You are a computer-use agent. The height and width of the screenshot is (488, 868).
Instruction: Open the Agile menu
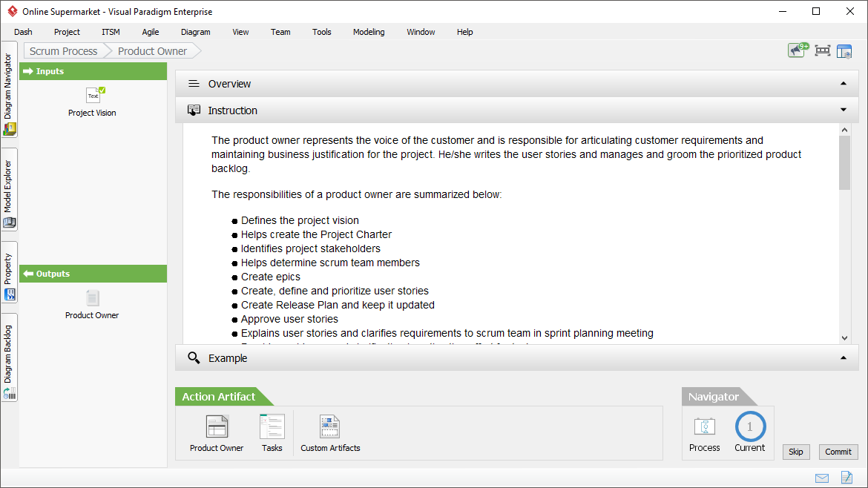[151, 32]
